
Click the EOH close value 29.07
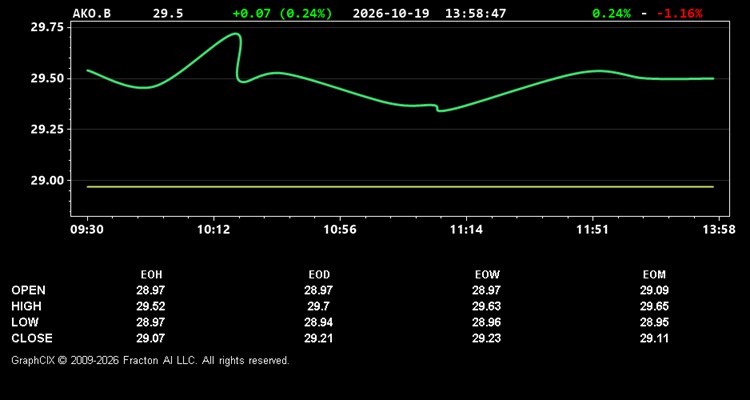[x=151, y=338]
